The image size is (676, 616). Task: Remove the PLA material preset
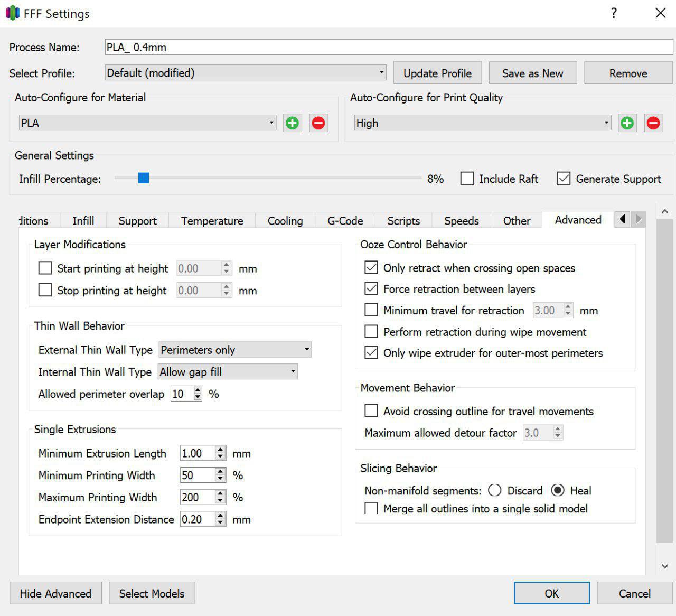point(318,123)
